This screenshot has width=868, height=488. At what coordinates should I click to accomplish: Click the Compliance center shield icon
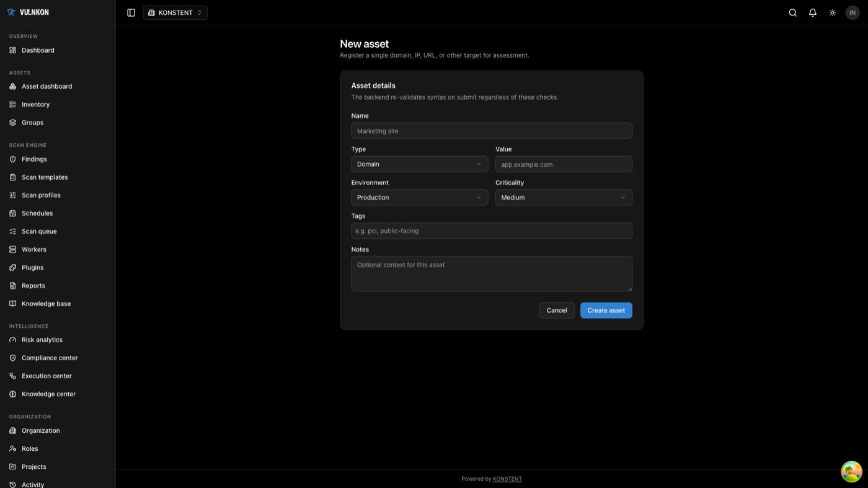point(12,358)
